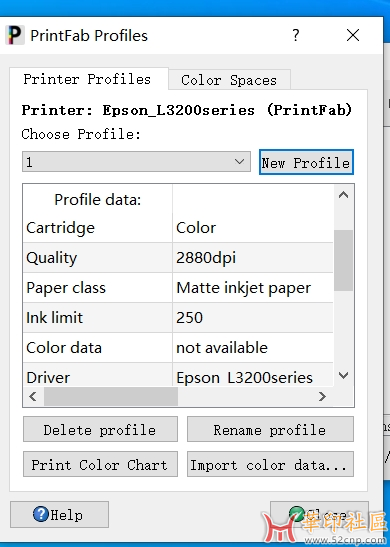Image resolution: width=390 pixels, height=547 pixels.
Task: Select the 'Epson L3200series' driver value
Action: tap(253, 375)
